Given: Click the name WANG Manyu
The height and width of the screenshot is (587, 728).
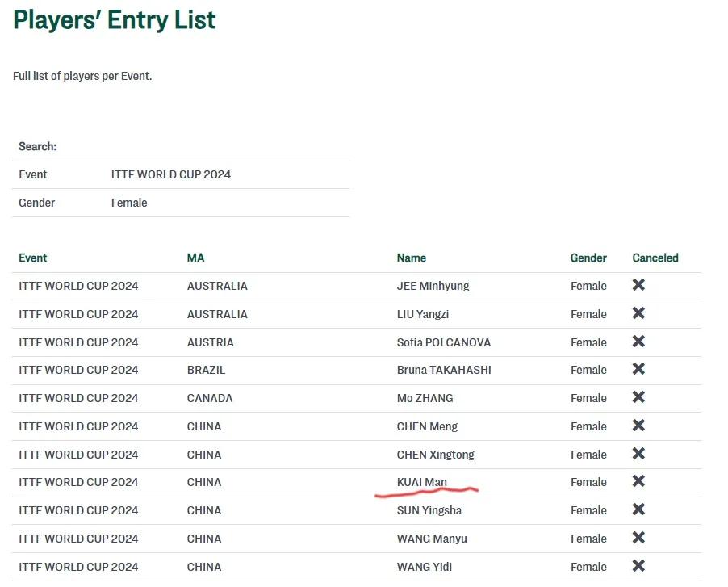Looking at the screenshot, I should click(432, 539).
